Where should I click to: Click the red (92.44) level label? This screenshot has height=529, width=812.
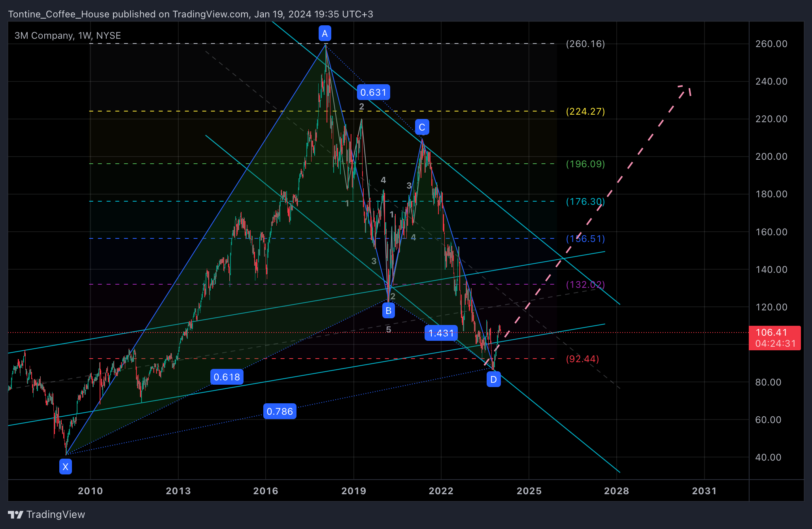[583, 359]
